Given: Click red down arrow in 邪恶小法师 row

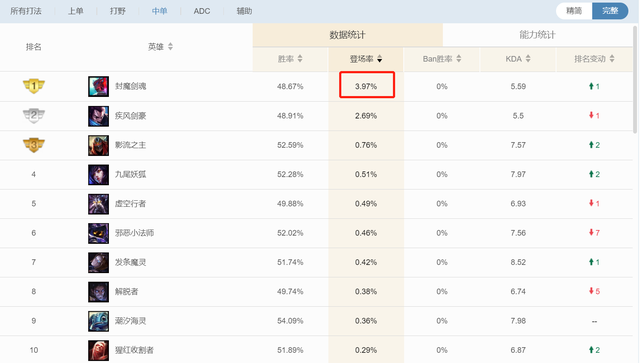Looking at the screenshot, I should click(x=591, y=233).
